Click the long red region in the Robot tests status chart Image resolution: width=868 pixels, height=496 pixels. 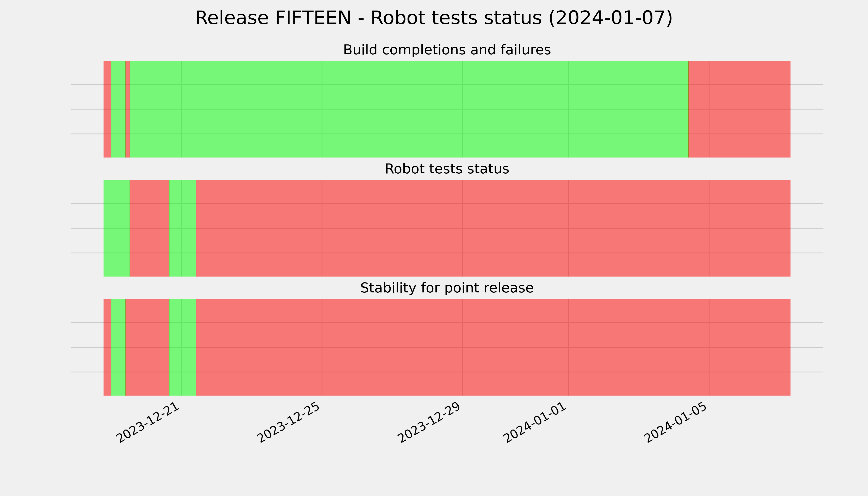[x=493, y=228]
